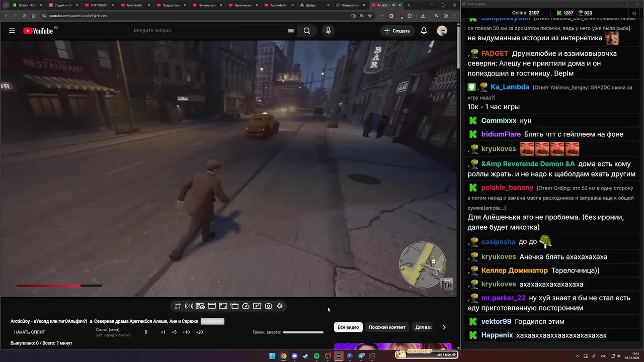Screen dimensions: 644x362
Task: Click username Ka_Lambda in chat
Action: click(x=510, y=87)
